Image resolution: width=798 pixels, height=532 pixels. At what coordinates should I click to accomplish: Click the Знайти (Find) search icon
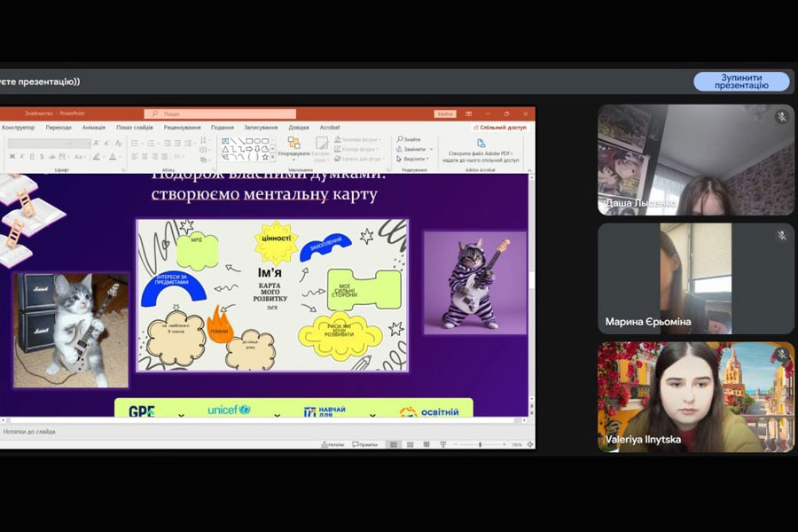(x=400, y=139)
